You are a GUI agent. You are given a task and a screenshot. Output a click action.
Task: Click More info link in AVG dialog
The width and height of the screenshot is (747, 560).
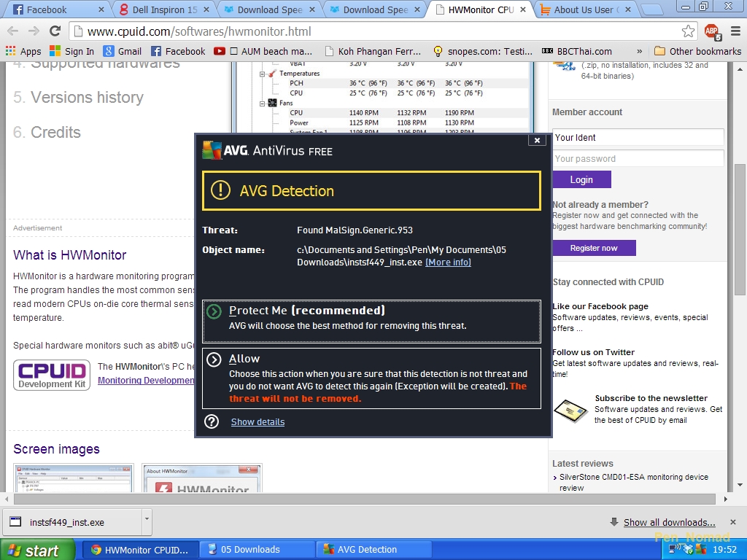coord(448,262)
